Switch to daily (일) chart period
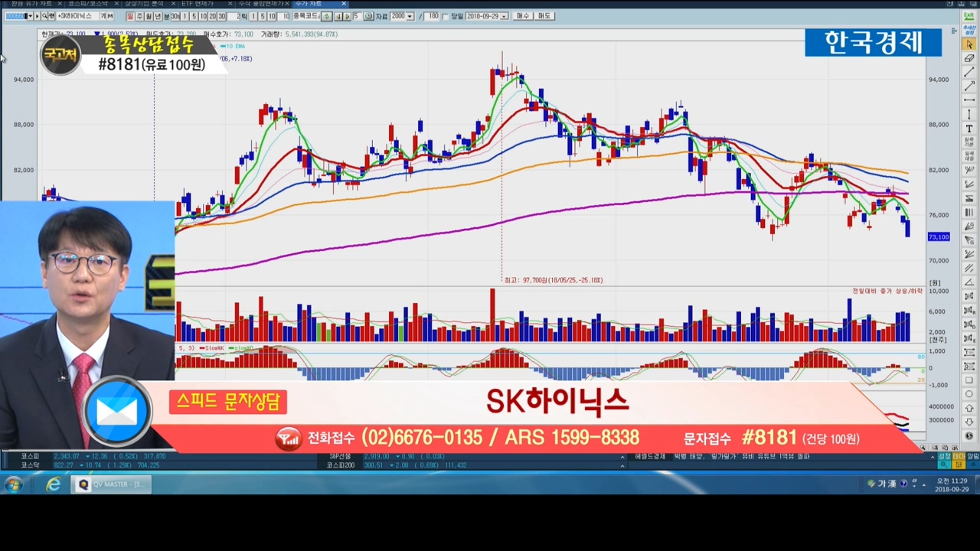Viewport: 980px width, 551px height. coord(130,16)
